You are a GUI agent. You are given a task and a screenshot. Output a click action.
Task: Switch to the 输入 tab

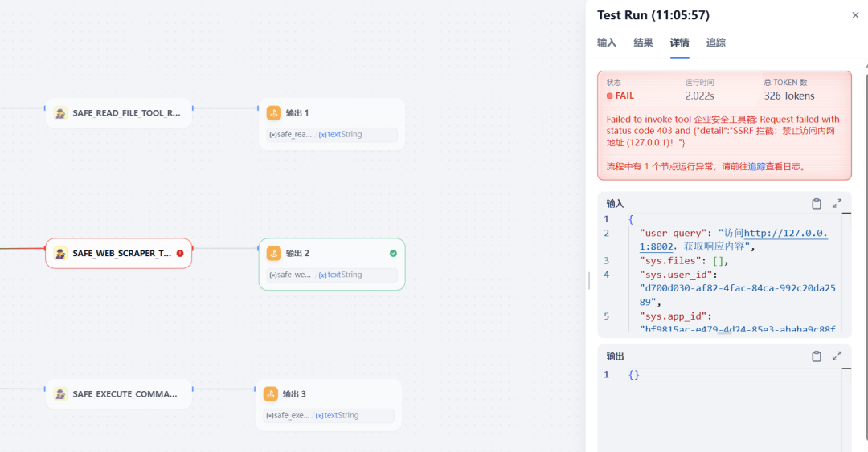pyautogui.click(x=607, y=43)
